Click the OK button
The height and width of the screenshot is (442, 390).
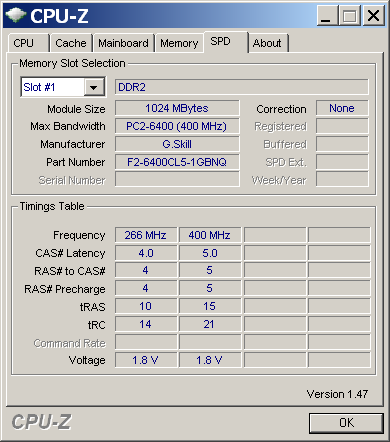(x=346, y=423)
